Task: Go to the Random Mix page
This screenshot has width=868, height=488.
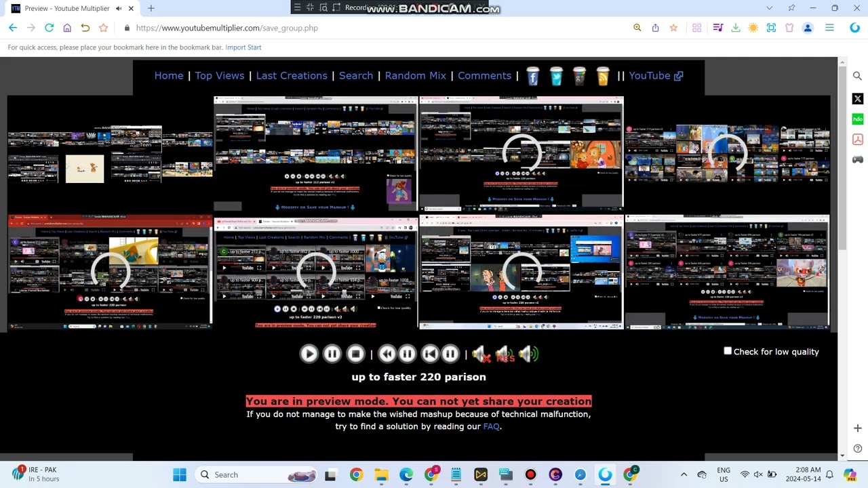Action: point(415,76)
